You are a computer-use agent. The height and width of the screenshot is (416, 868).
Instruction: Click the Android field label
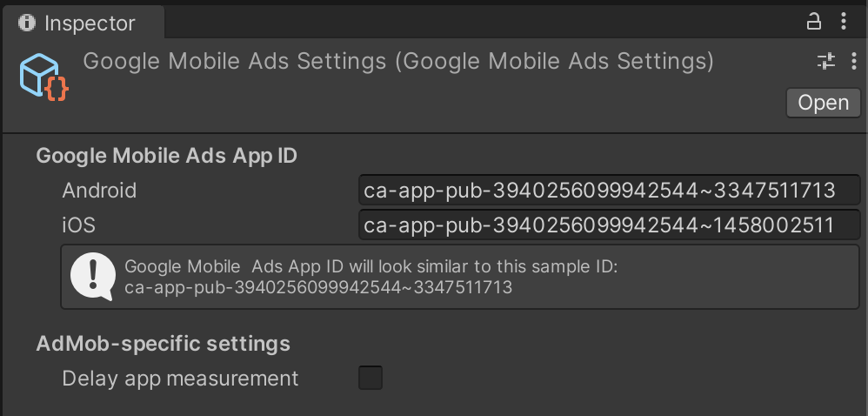click(x=99, y=191)
